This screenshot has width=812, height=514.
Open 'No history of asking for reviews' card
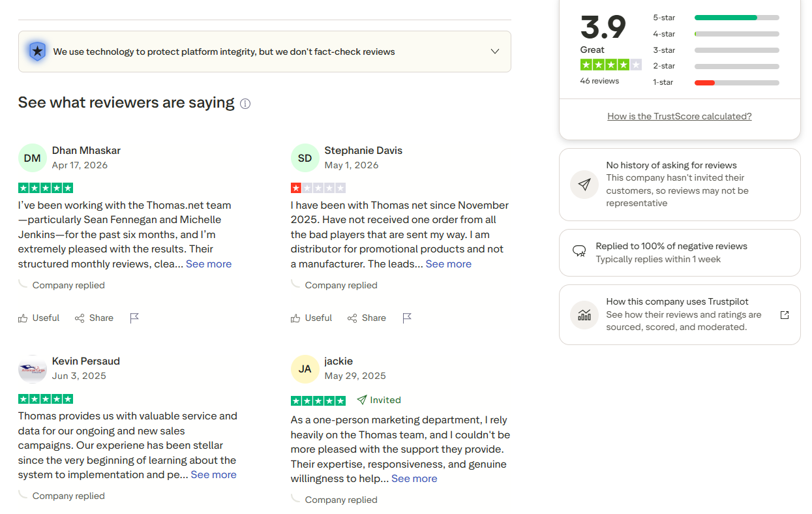pos(680,185)
